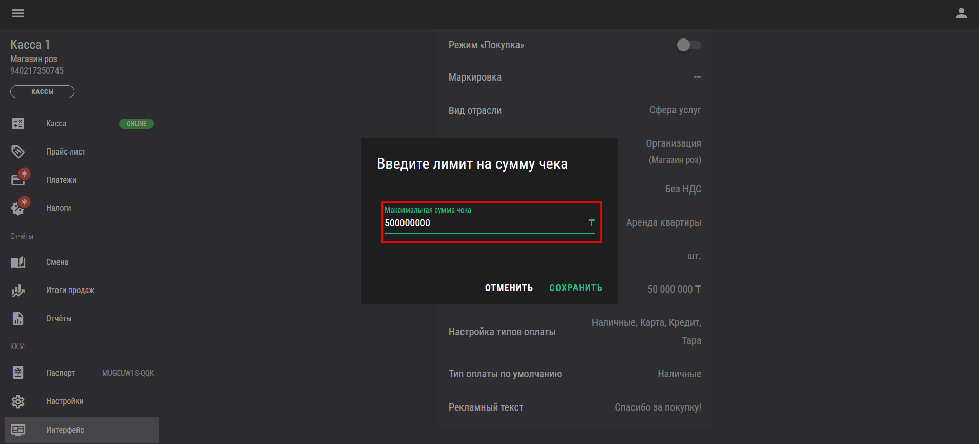
Task: Click ОТМЕНИТЬ in the dialog
Action: (509, 288)
